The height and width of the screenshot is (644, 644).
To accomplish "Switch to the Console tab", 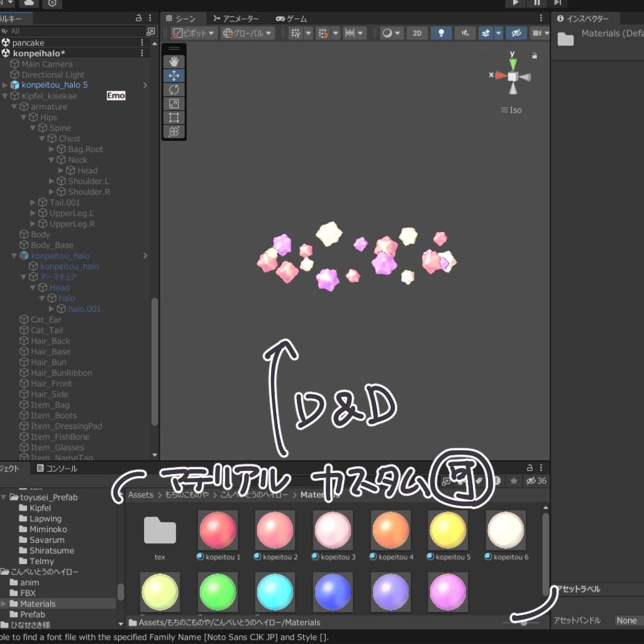I will [x=57, y=468].
